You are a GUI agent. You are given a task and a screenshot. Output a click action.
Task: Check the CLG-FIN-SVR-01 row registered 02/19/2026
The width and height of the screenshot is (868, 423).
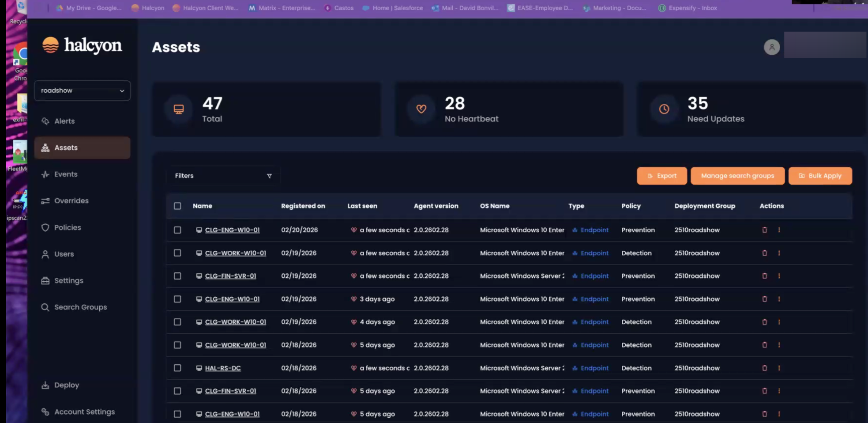pos(177,276)
